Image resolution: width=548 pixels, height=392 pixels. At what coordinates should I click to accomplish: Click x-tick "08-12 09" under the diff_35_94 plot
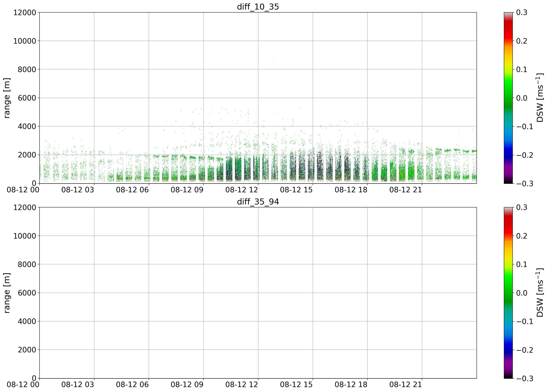point(187,385)
